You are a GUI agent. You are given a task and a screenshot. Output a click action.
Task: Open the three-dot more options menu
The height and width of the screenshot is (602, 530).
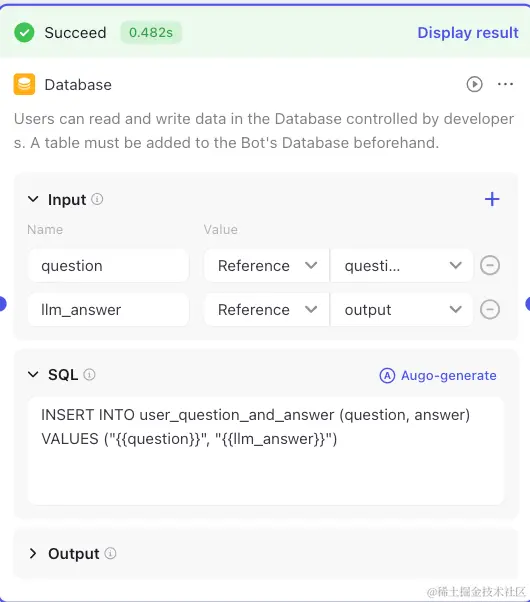pos(505,84)
